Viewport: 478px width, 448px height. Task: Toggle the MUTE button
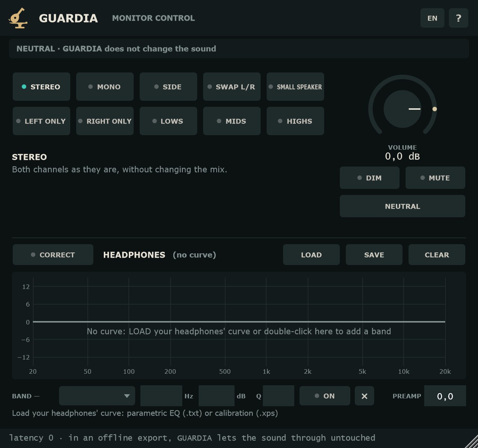435,178
